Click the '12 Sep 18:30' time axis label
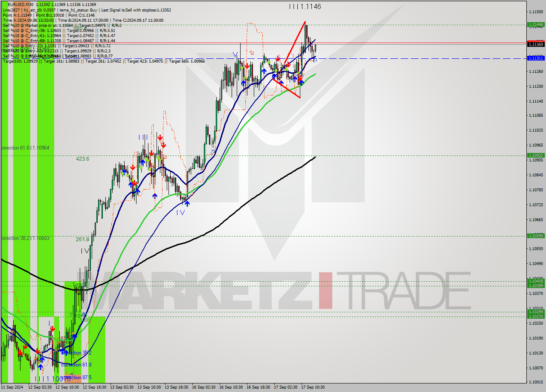 pos(94,387)
